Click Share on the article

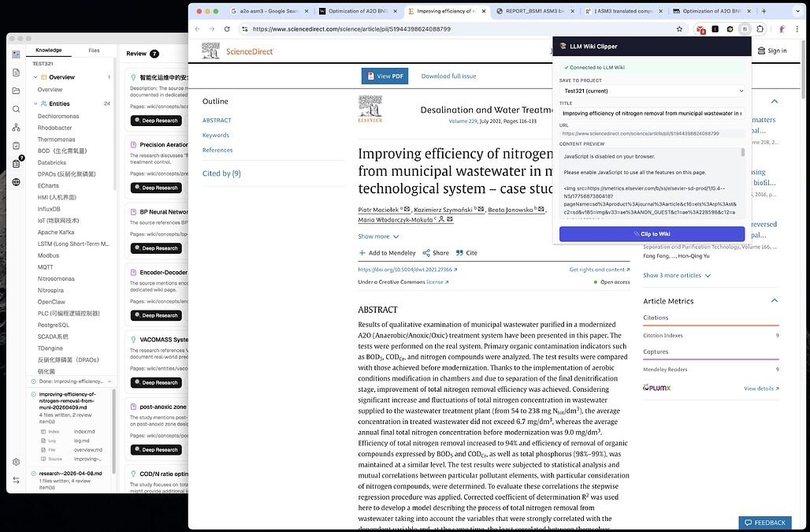tap(436, 253)
